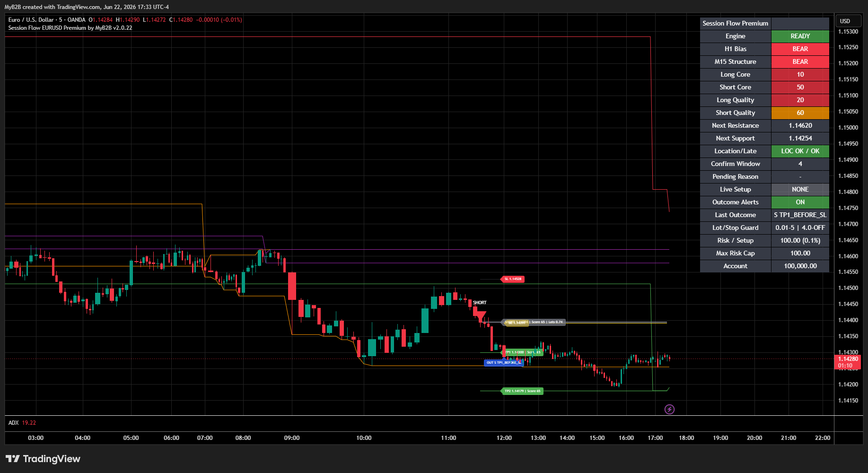The width and height of the screenshot is (868, 473).
Task: Select the green TP2 1.14179 label
Action: click(x=522, y=391)
